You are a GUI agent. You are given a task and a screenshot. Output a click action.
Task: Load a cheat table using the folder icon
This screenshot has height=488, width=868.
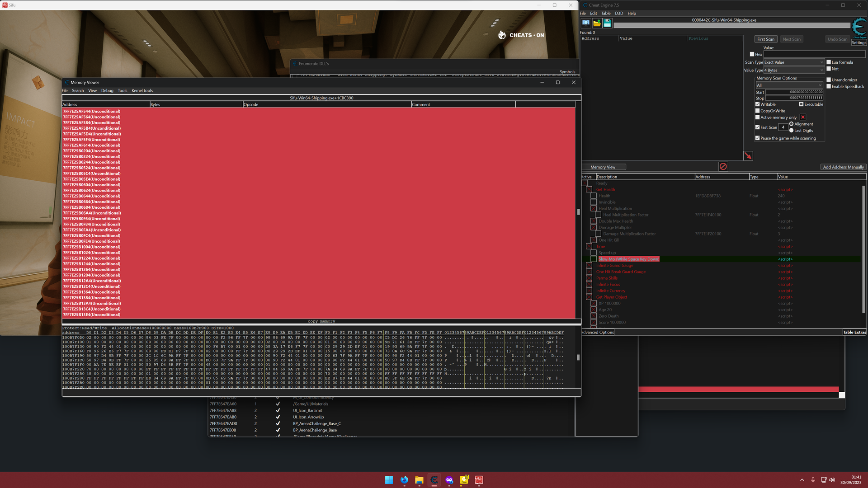tap(596, 23)
